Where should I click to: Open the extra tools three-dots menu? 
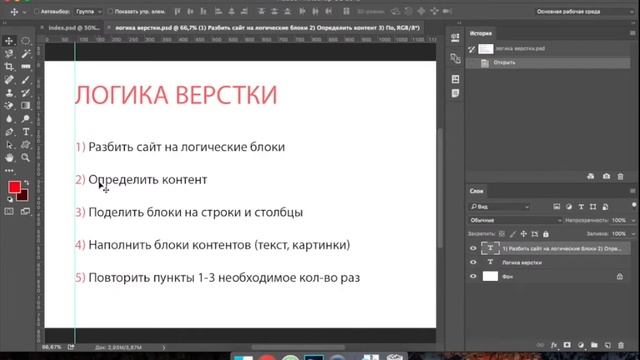(x=9, y=171)
